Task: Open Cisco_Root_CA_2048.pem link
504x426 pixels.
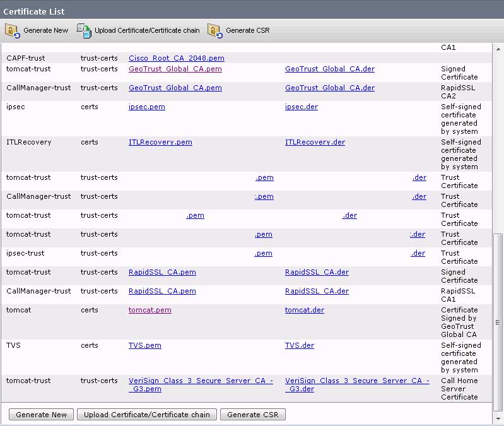Action: coord(177,58)
